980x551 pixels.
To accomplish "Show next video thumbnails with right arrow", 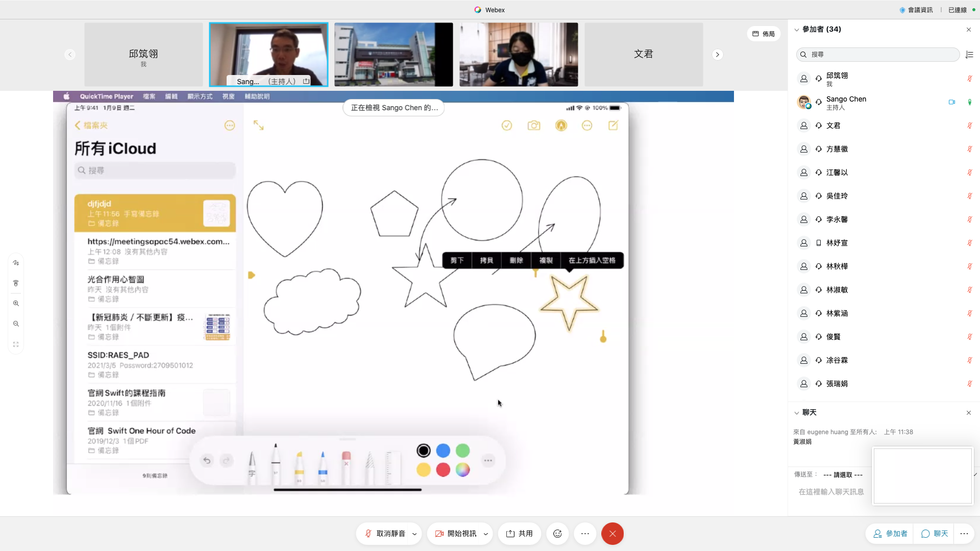I will pyautogui.click(x=717, y=55).
